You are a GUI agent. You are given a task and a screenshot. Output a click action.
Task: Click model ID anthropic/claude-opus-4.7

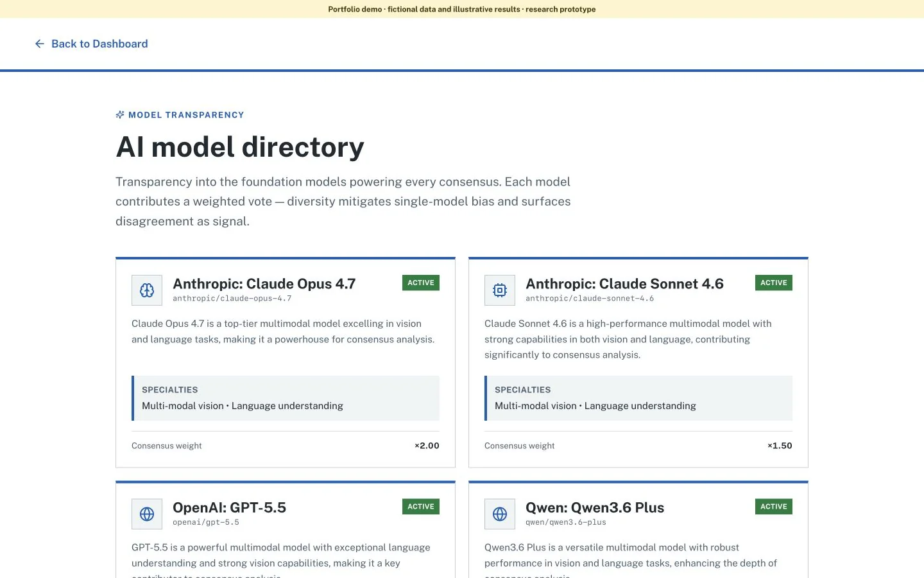click(232, 299)
